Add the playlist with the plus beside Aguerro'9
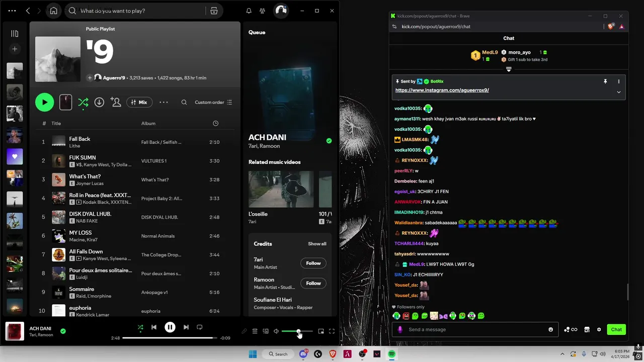Screen dimensions: 644x362 coord(90,78)
